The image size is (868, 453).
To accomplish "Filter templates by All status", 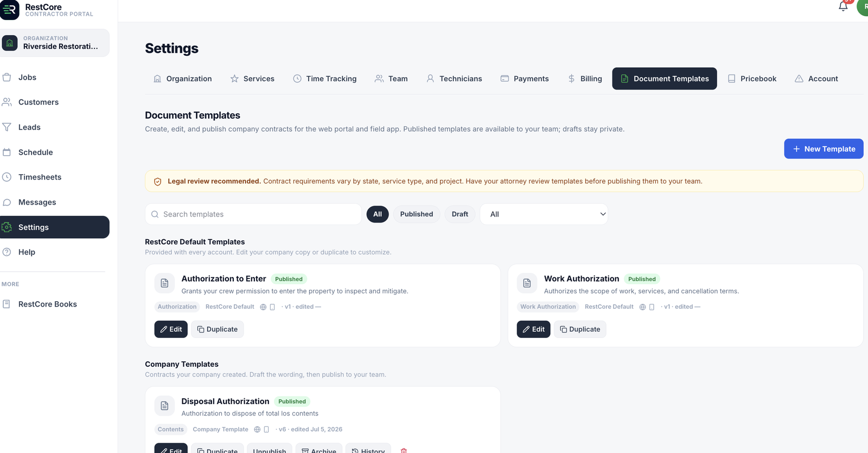I will (378, 214).
